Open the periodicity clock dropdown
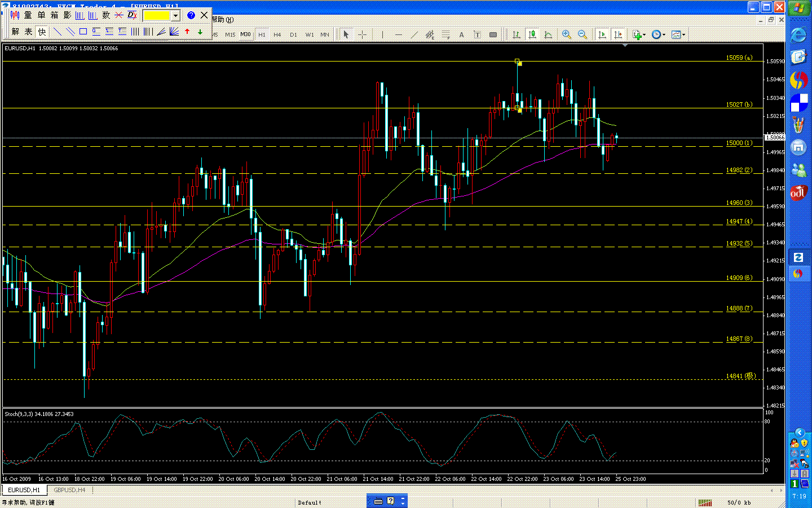The height and width of the screenshot is (508, 812). point(658,34)
